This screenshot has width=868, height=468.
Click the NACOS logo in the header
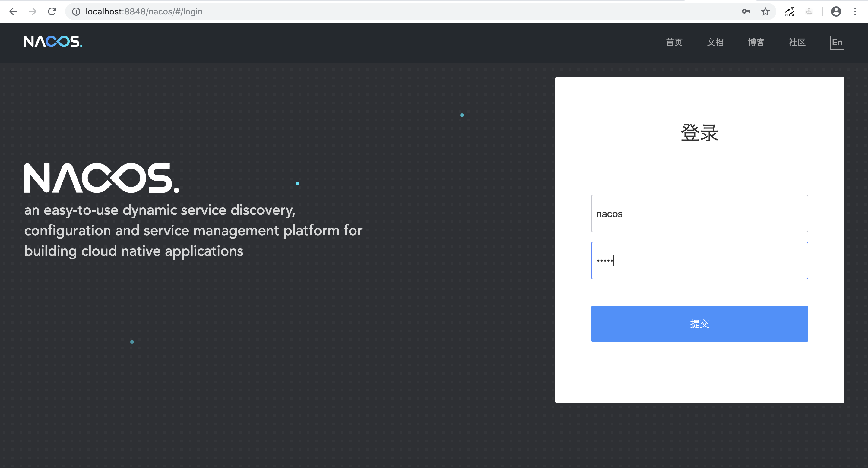pos(53,42)
